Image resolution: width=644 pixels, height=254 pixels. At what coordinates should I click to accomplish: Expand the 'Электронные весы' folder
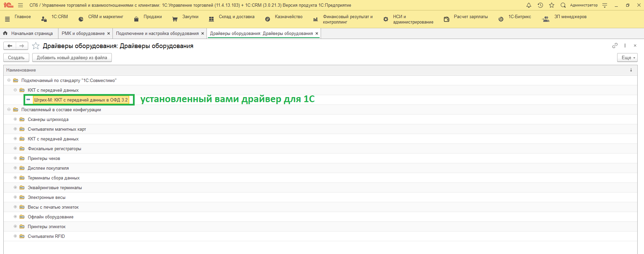pos(15,197)
